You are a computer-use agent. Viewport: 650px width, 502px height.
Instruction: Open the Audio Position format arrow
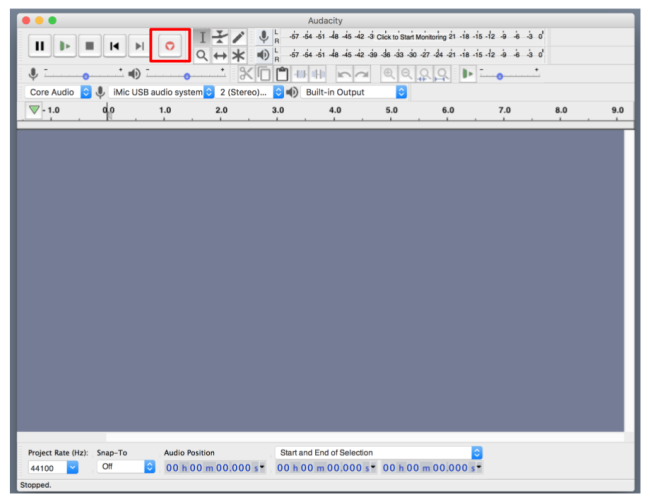coord(262,467)
